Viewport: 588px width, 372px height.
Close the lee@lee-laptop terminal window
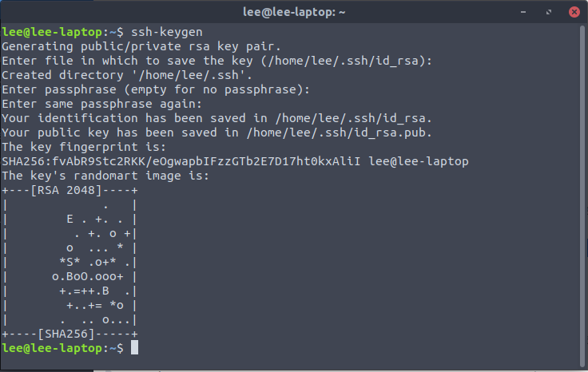[x=574, y=12]
